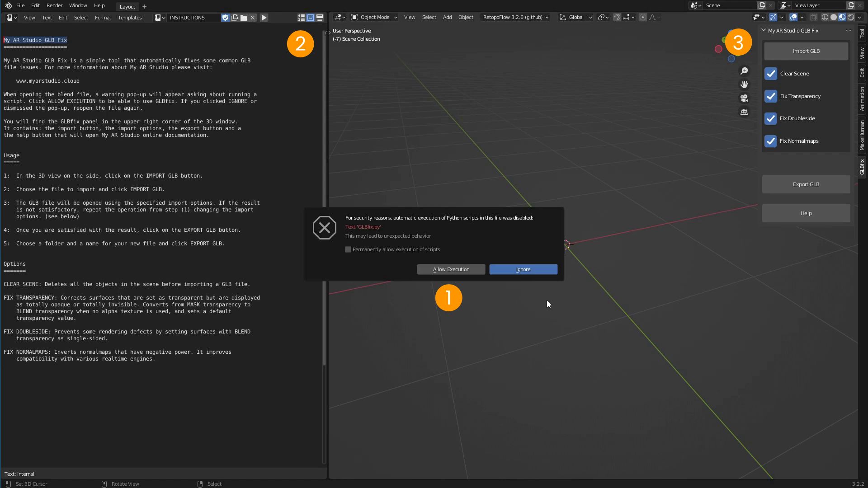Switch to camera view via the camera icon
The width and height of the screenshot is (868, 488).
click(x=744, y=98)
